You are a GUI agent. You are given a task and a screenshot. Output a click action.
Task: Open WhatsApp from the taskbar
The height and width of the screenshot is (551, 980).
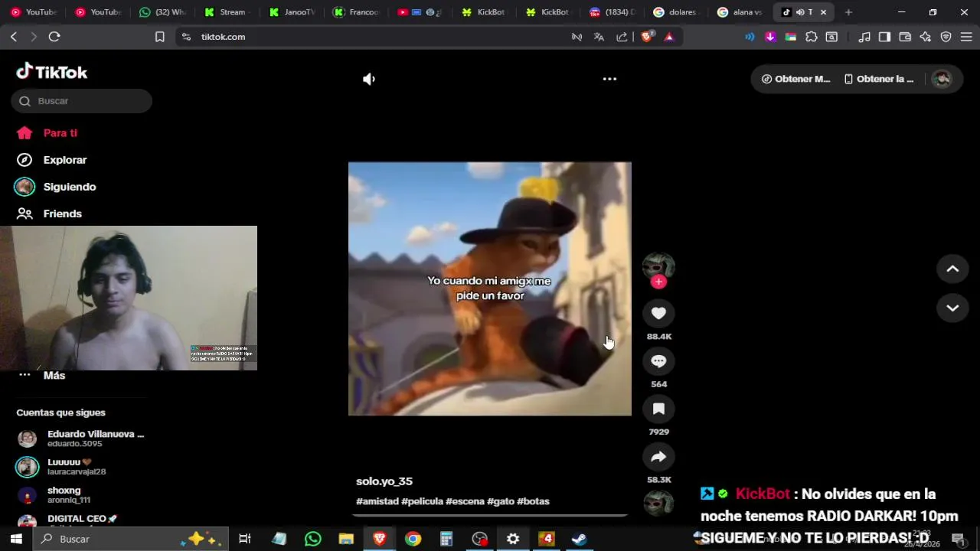point(312,539)
